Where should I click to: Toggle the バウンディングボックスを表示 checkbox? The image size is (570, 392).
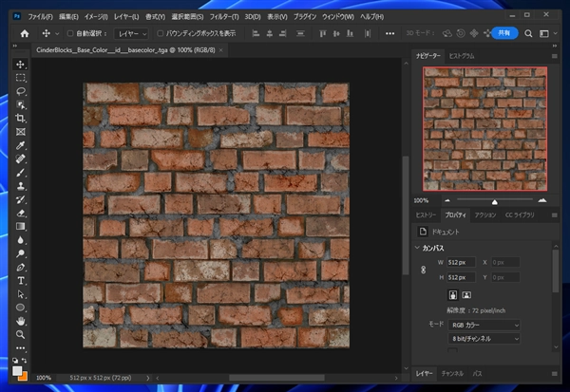pyautogui.click(x=159, y=33)
